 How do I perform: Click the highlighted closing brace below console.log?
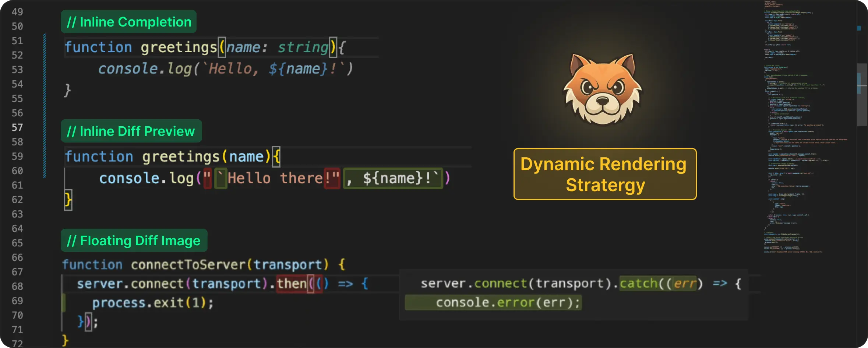click(68, 200)
